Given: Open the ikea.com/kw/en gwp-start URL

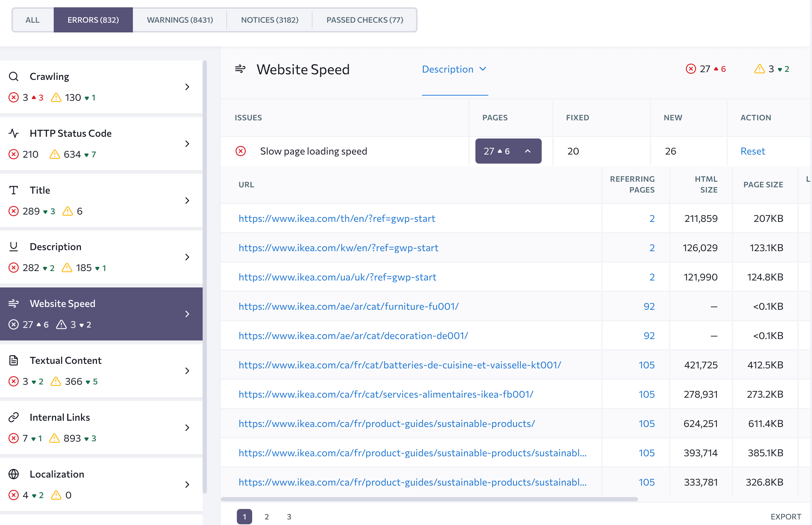Looking at the screenshot, I should pyautogui.click(x=338, y=248).
